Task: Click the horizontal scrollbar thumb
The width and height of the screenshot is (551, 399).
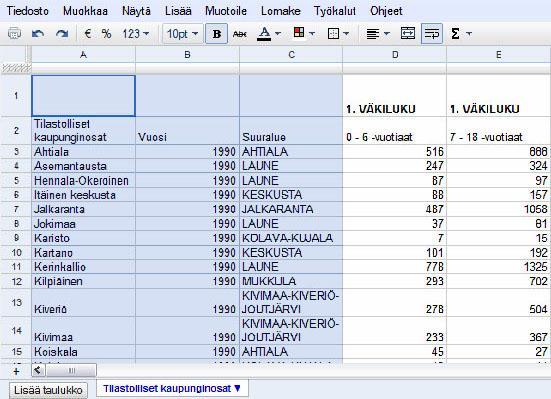Action: pyautogui.click(x=71, y=370)
